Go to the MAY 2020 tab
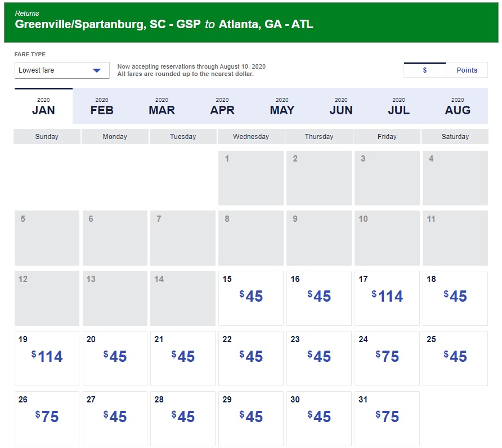 282,106
